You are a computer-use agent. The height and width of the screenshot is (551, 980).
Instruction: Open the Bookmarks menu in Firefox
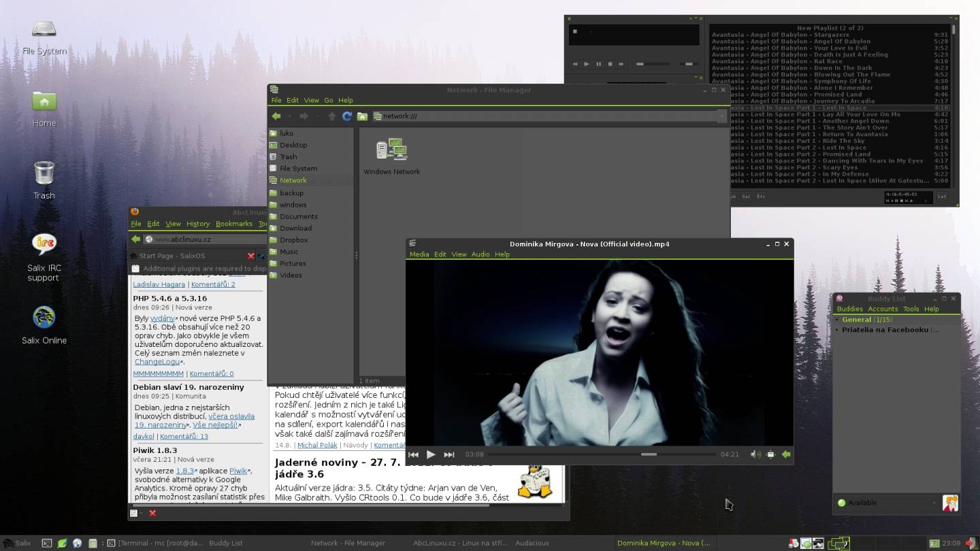click(x=234, y=224)
